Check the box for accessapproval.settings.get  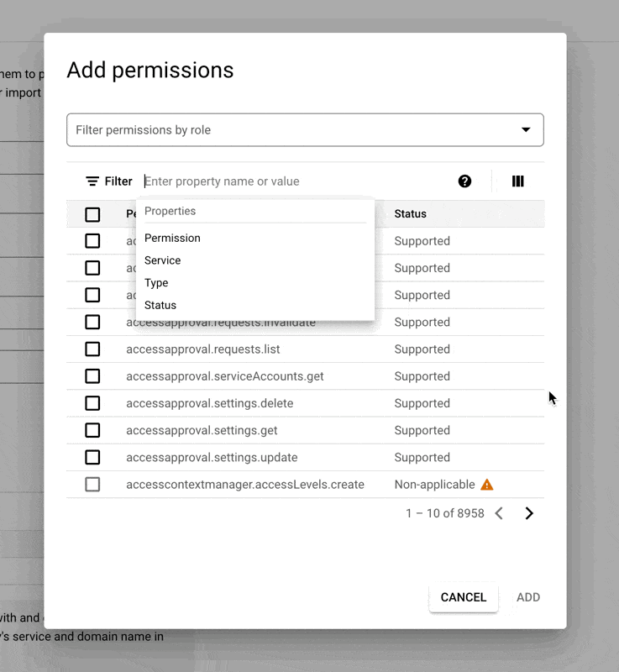(92, 430)
